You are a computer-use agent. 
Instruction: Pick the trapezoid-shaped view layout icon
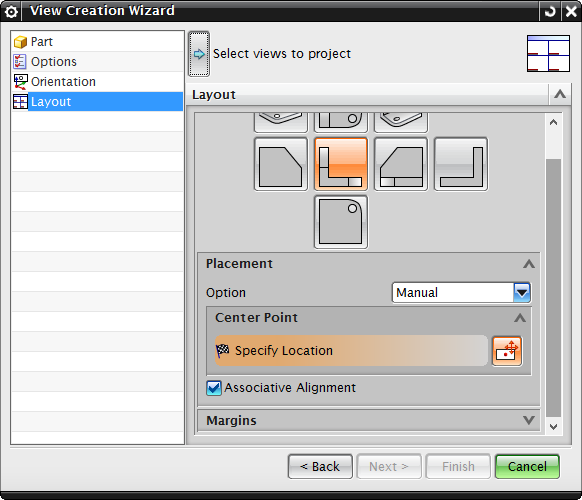pyautogui.click(x=401, y=164)
